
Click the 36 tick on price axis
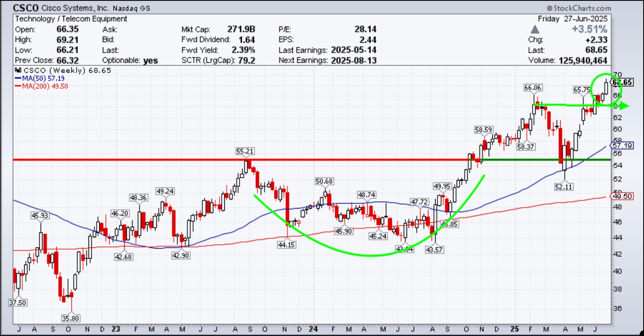[x=618, y=308]
